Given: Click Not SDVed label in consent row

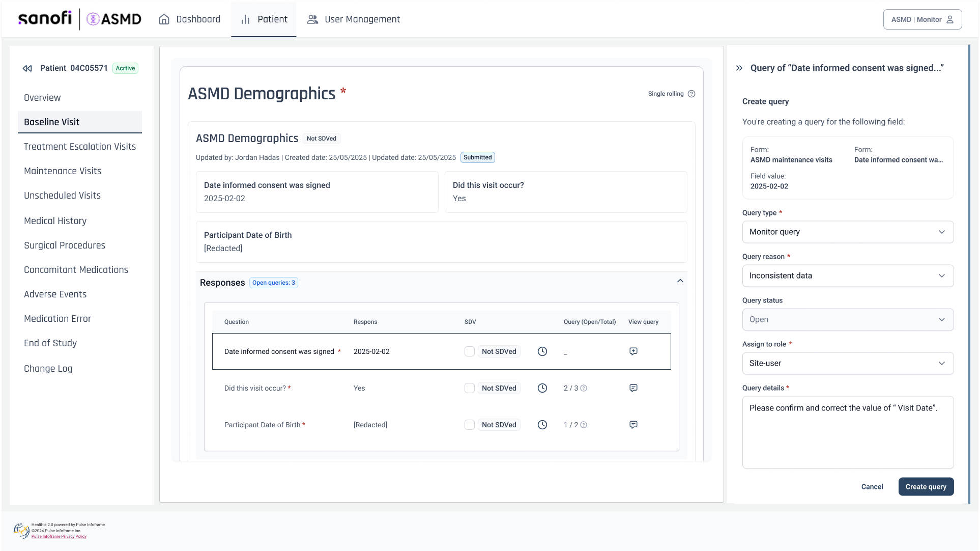Looking at the screenshot, I should (499, 351).
